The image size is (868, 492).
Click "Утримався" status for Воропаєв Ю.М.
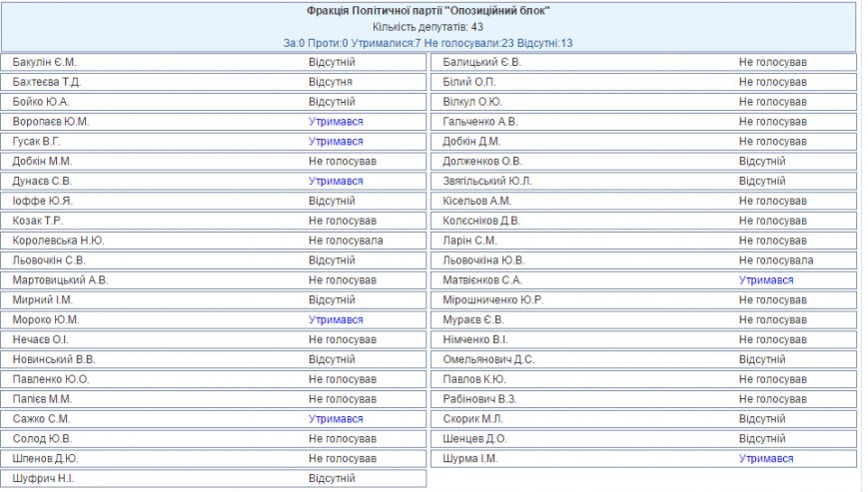click(336, 122)
